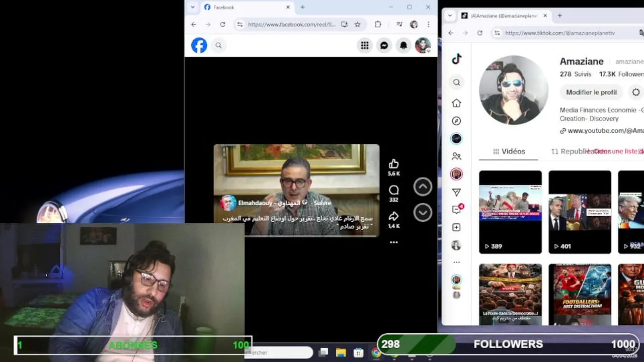
Task: Open more options dots on the reel
Action: (394, 242)
